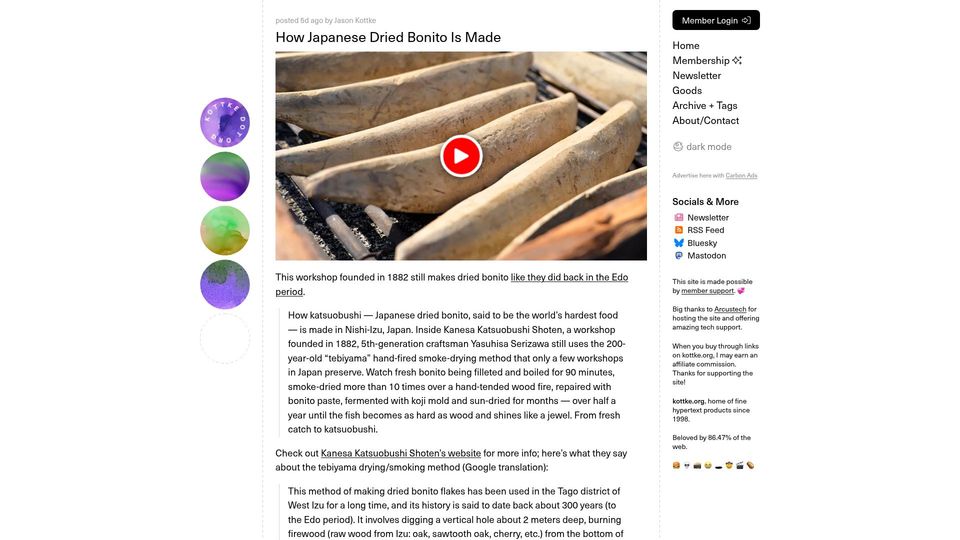
Task: Open the Member Login button
Action: coord(716,20)
